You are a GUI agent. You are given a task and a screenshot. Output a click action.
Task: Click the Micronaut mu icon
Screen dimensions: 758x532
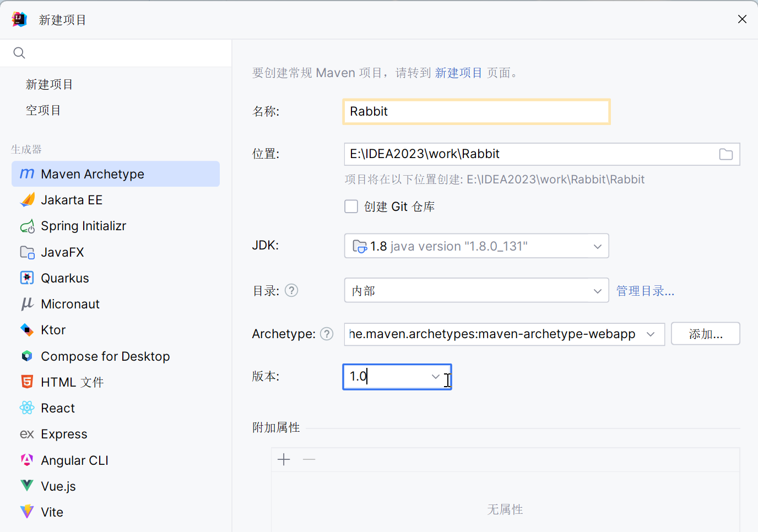tap(27, 304)
